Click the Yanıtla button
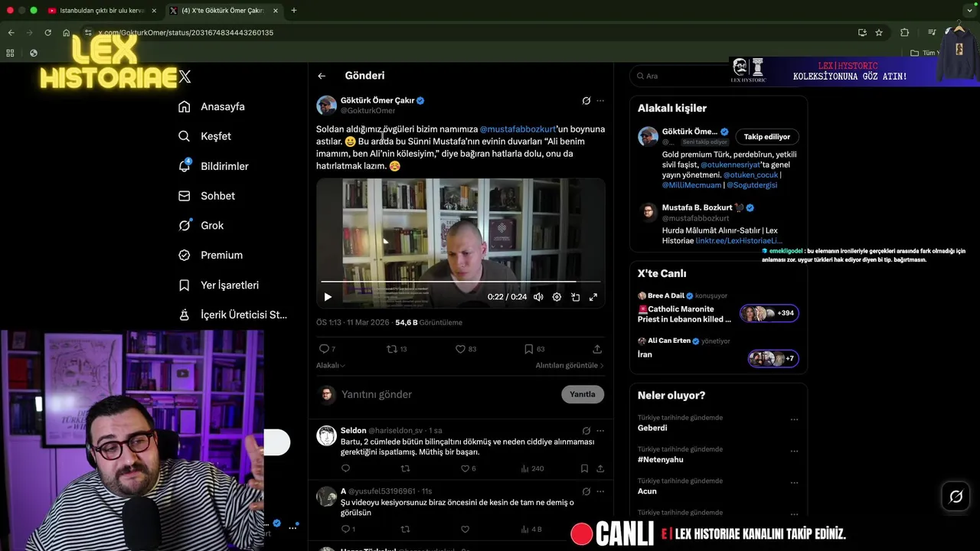This screenshot has width=980, height=551. click(583, 394)
